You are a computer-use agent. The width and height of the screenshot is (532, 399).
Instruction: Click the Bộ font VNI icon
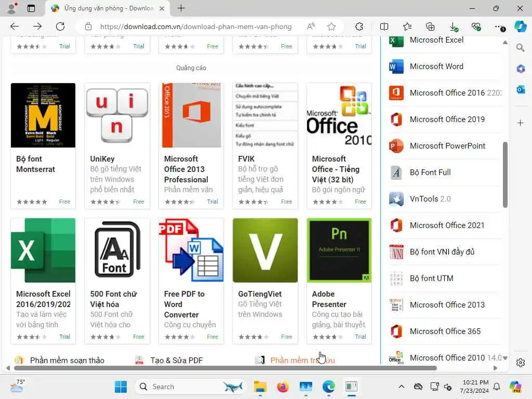pyautogui.click(x=396, y=252)
